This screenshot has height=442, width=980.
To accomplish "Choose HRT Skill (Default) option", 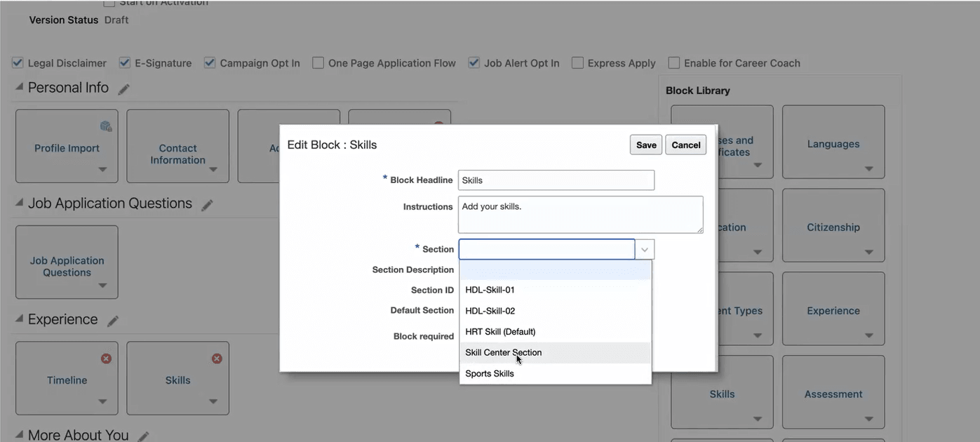I will coord(556,332).
